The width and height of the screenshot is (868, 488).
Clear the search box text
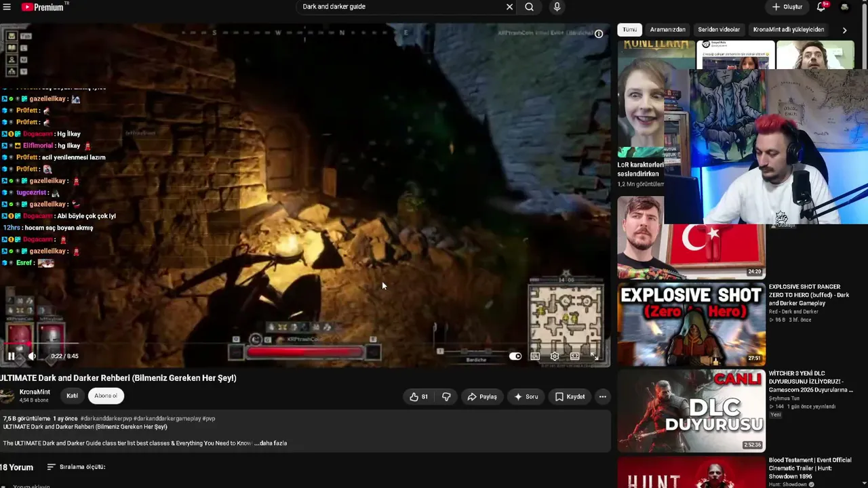[509, 7]
